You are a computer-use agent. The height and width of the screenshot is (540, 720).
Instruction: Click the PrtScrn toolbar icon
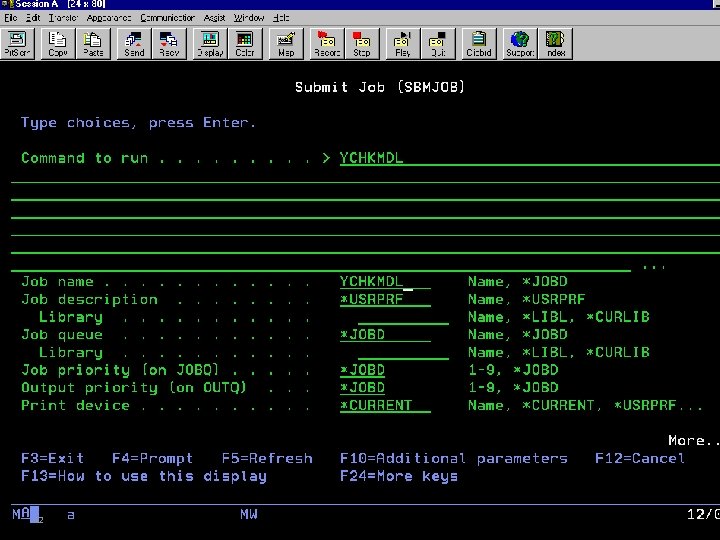click(17, 44)
